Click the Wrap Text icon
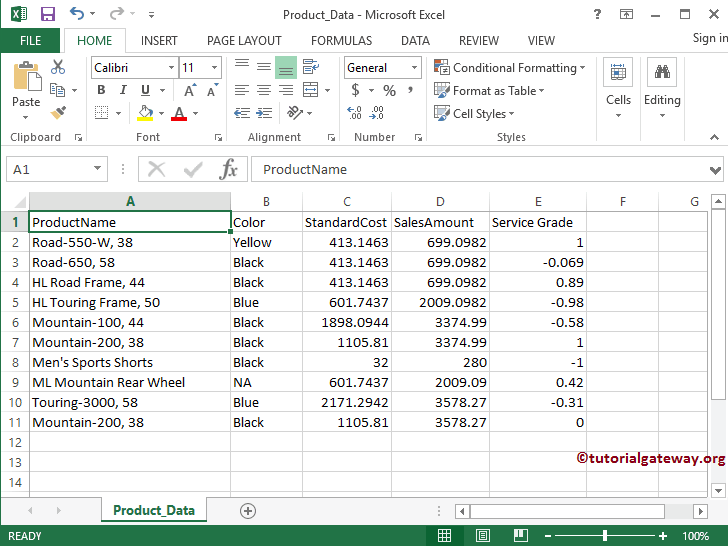728x546 pixels. (308, 67)
